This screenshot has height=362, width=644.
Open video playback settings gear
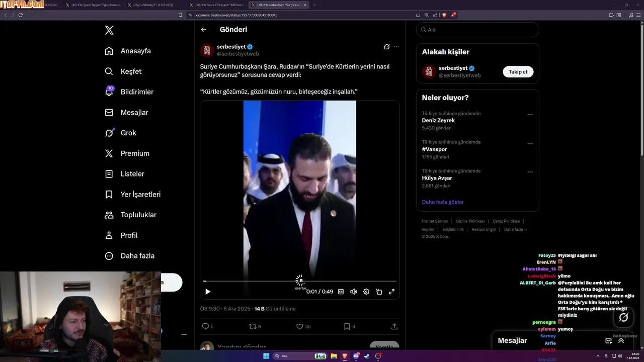[x=366, y=292]
